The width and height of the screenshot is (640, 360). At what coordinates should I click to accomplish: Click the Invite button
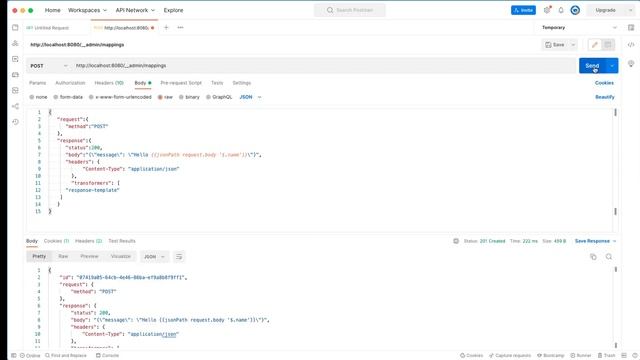pos(523,10)
